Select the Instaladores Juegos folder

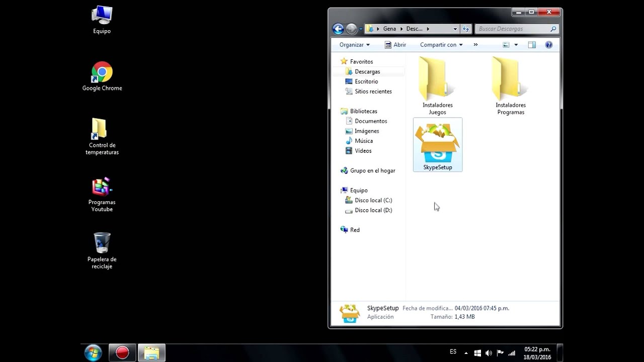[x=437, y=85]
